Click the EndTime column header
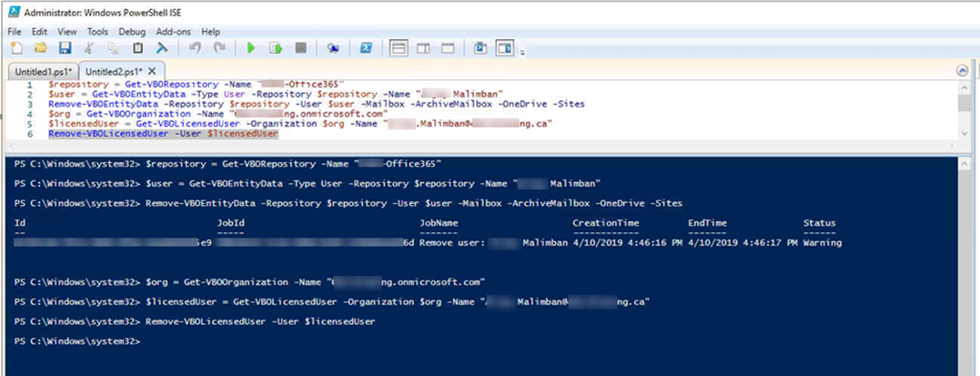Screen dimensions: 980x376 coord(707,223)
